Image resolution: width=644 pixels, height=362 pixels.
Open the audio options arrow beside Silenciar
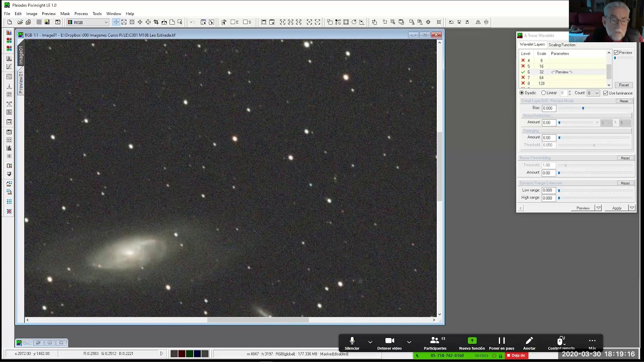(370, 342)
